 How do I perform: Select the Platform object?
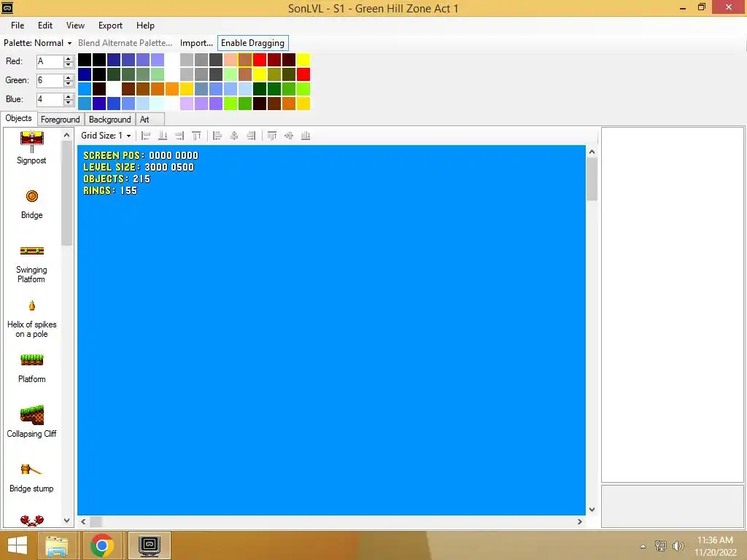click(x=32, y=368)
